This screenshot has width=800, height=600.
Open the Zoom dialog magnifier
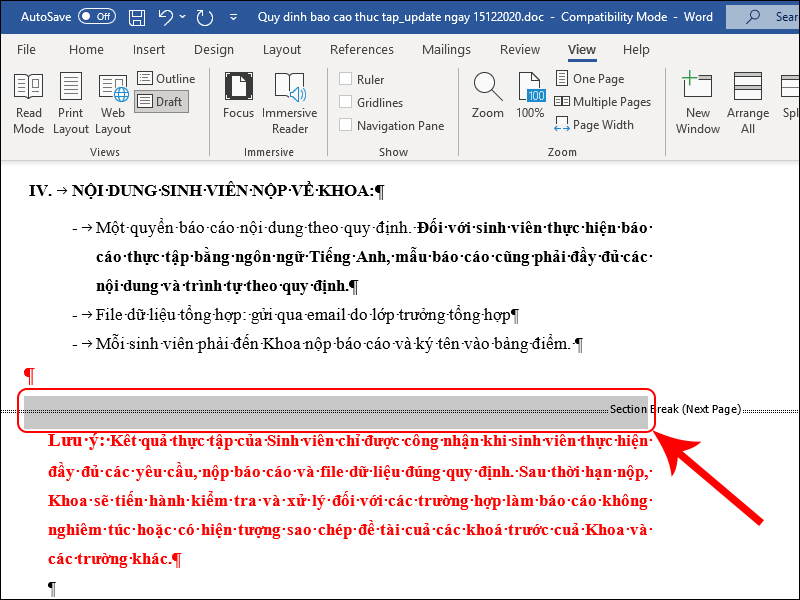(x=487, y=96)
